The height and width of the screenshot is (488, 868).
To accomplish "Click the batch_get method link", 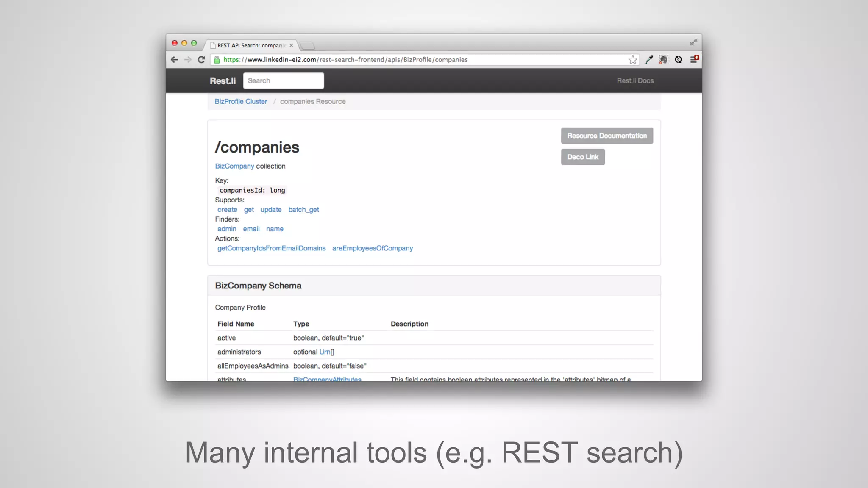I will pyautogui.click(x=303, y=210).
